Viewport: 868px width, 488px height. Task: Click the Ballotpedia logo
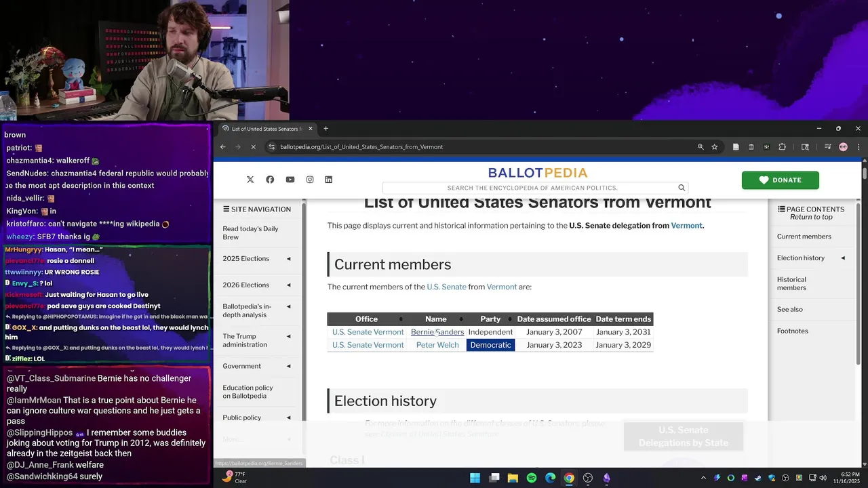point(538,173)
